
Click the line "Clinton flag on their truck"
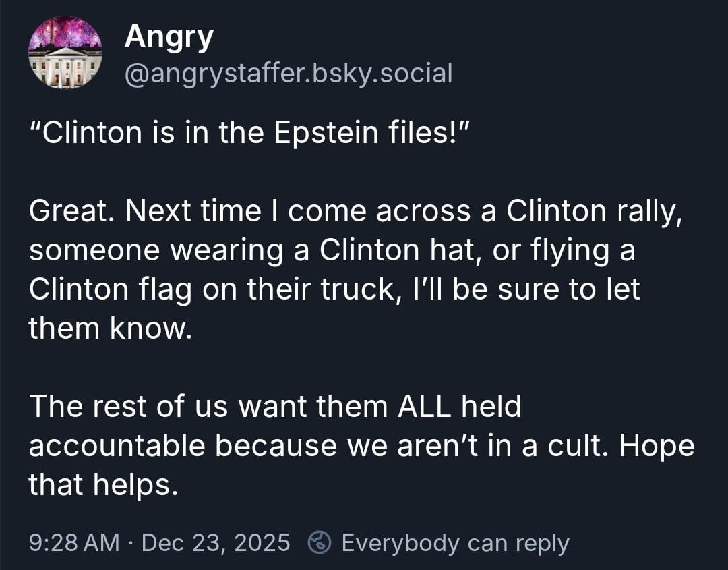pyautogui.click(x=334, y=289)
